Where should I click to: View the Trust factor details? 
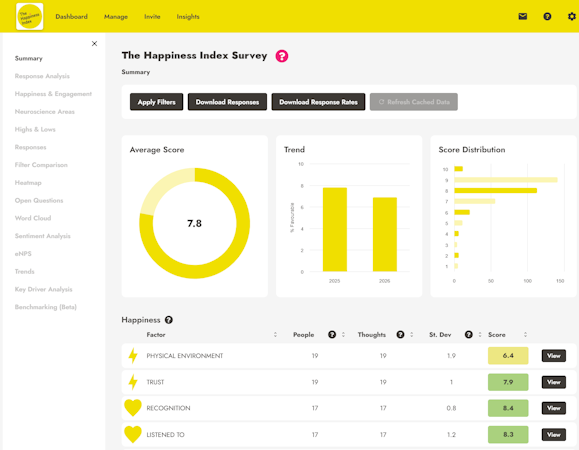[x=554, y=382]
